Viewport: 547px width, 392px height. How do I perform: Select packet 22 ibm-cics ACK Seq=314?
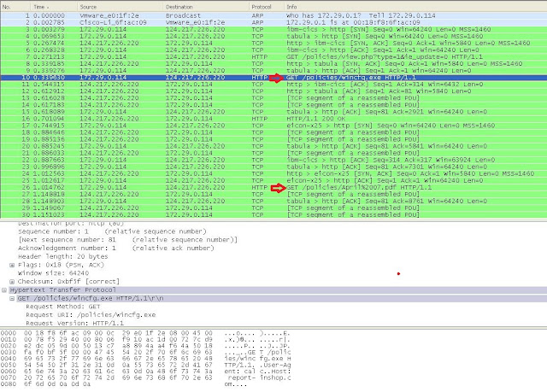(x=273, y=160)
